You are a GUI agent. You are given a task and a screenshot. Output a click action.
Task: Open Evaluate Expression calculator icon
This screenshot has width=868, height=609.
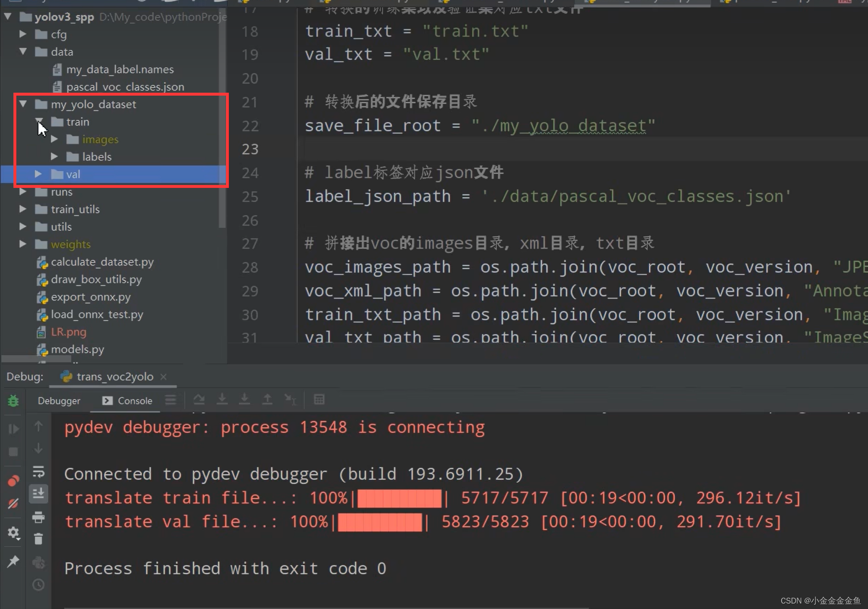click(319, 400)
